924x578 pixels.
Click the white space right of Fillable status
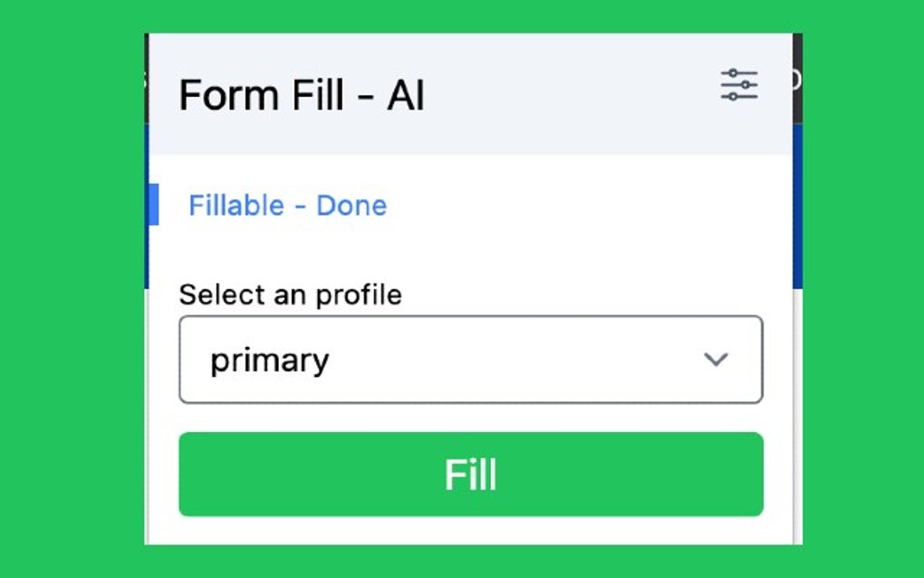click(x=580, y=206)
